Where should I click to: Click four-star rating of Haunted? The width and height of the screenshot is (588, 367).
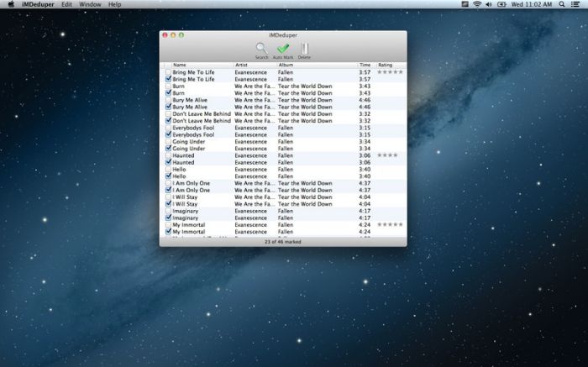pos(387,155)
